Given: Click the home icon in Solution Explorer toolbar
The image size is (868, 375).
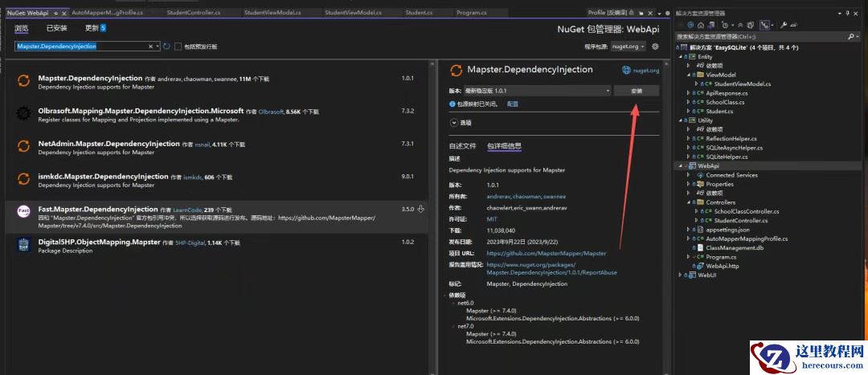Looking at the screenshot, I should click(x=702, y=25).
